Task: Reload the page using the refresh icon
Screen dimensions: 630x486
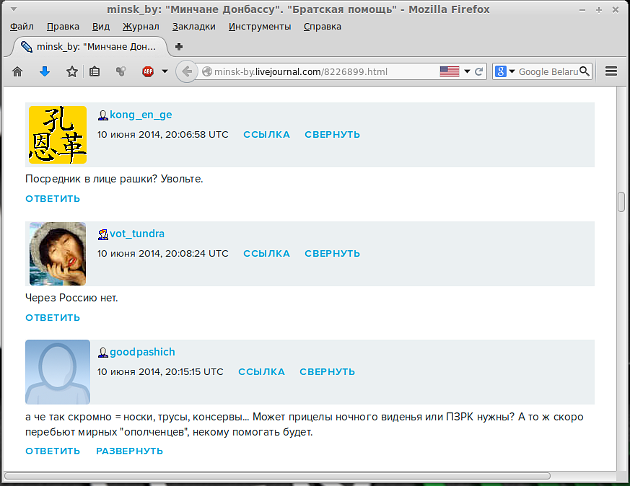Action: click(x=479, y=72)
